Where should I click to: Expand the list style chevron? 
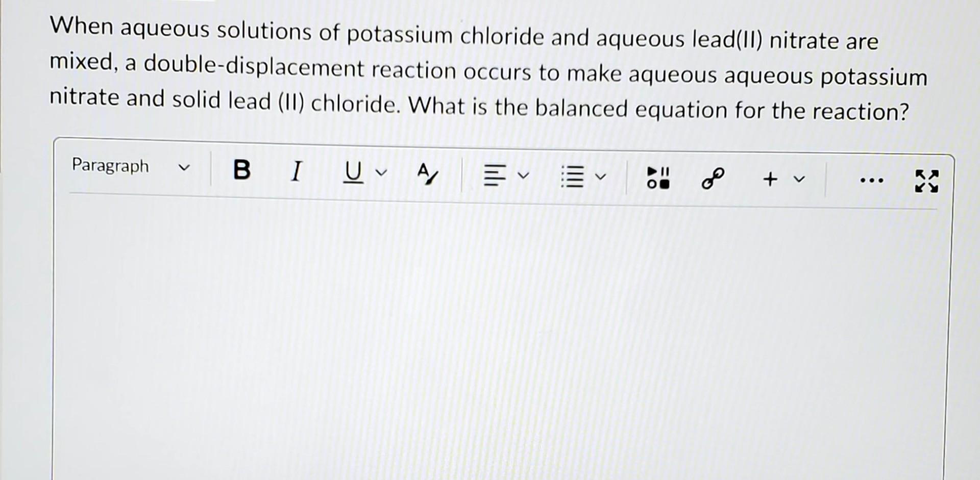click(600, 177)
